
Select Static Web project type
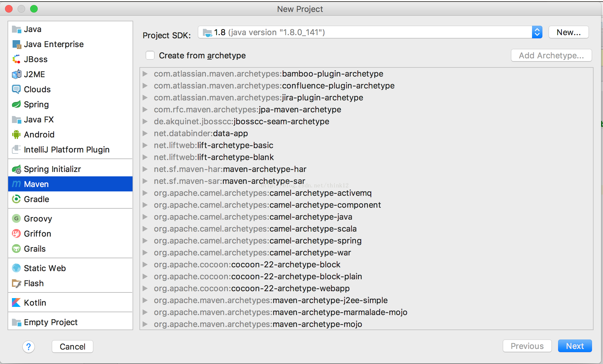(x=70, y=268)
